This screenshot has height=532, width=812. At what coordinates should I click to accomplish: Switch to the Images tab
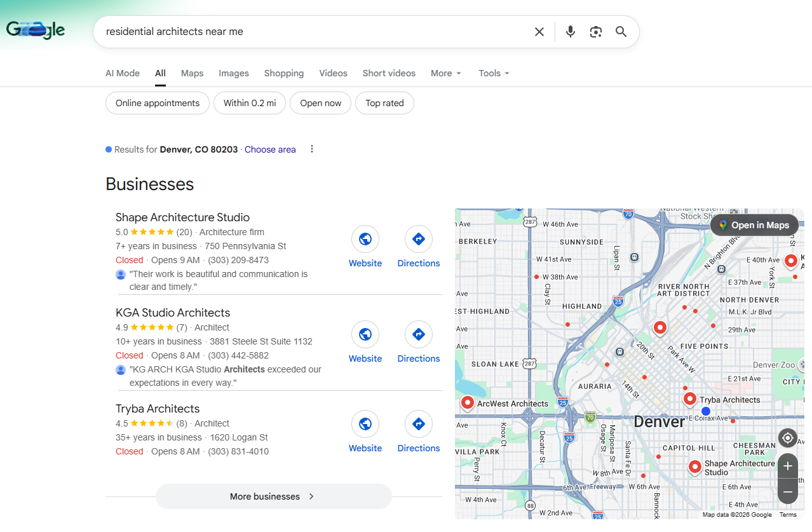[234, 73]
